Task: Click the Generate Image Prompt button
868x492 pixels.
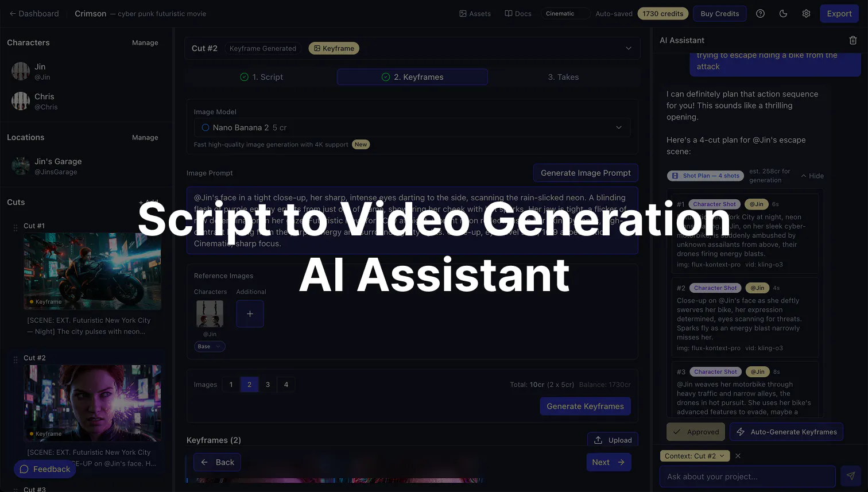Action: (x=586, y=173)
